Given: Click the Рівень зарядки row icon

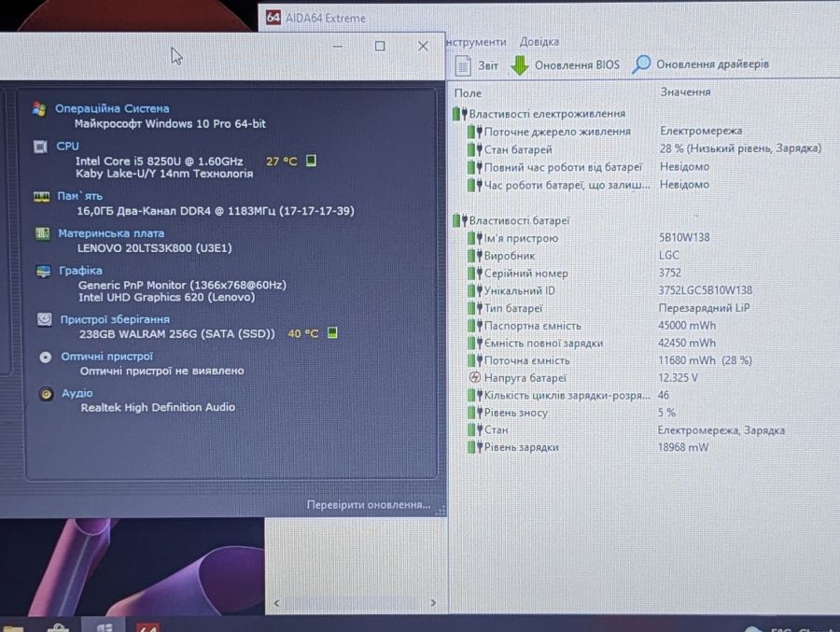Looking at the screenshot, I should coord(474,447).
